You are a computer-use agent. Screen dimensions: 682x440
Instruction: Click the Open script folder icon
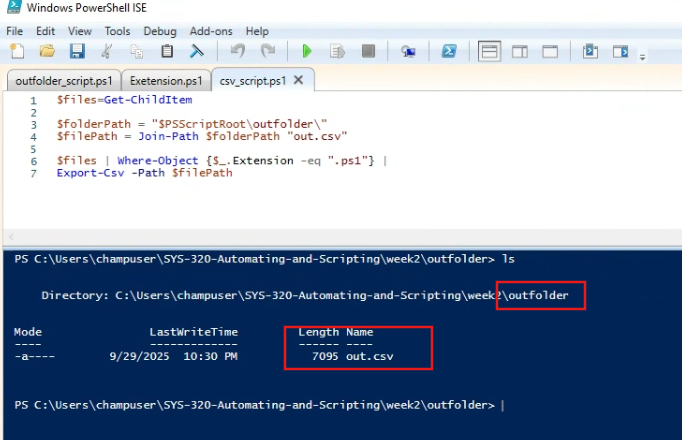[46, 51]
